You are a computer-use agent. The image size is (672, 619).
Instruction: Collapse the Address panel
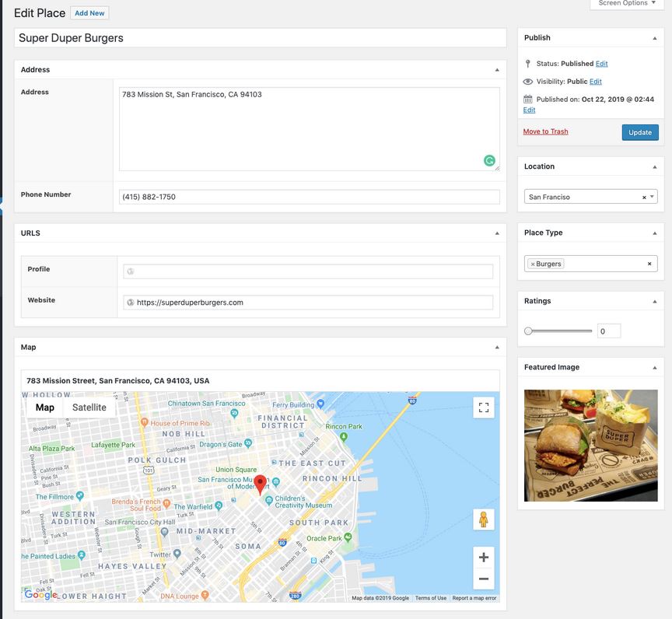coord(497,70)
